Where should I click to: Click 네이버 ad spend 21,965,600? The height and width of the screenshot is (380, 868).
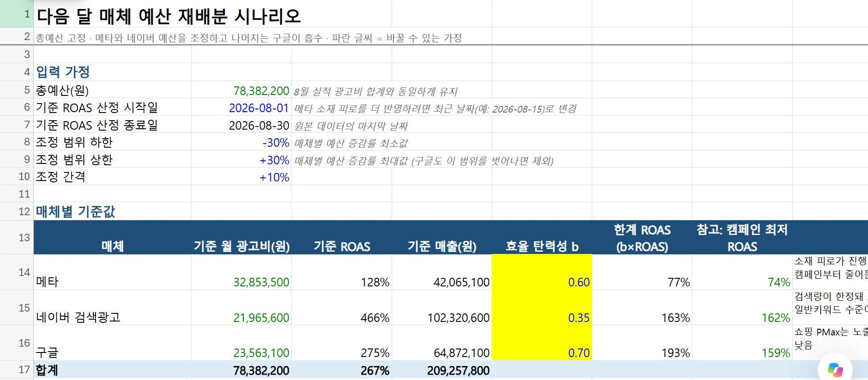(261, 318)
